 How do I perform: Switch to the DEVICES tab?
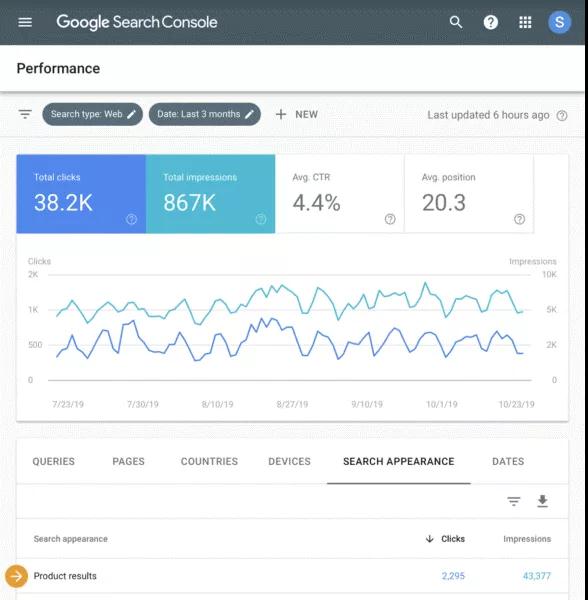click(x=290, y=461)
